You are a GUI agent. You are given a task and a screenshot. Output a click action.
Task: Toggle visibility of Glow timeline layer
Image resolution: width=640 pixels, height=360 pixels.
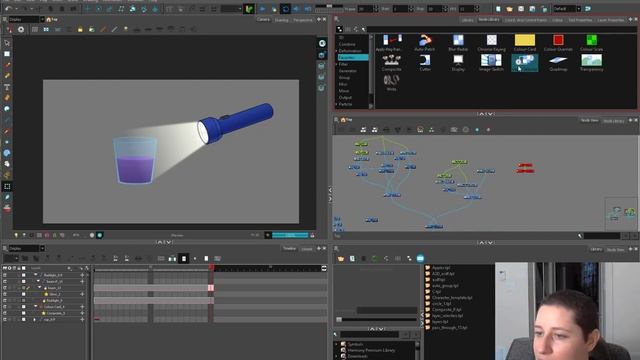click(x=5, y=294)
